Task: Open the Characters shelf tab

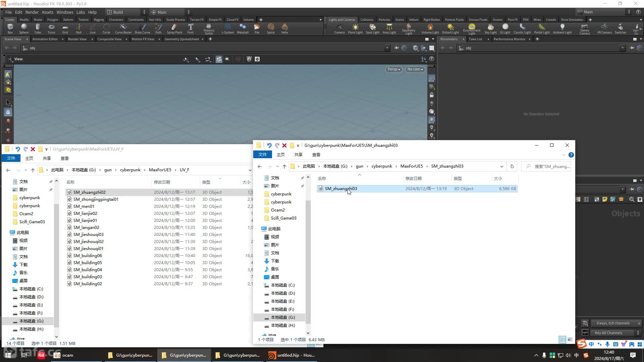Action: coord(116,20)
